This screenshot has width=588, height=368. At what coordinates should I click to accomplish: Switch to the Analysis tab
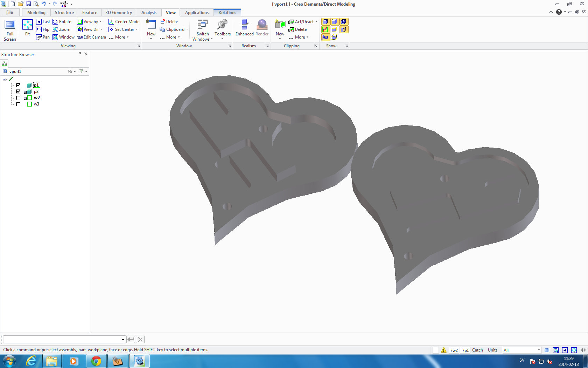click(x=149, y=13)
